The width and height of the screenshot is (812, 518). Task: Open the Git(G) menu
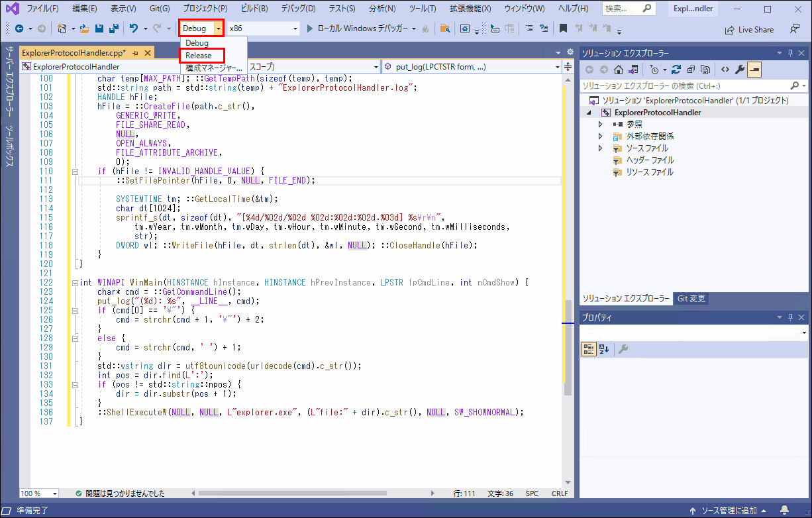pos(159,9)
